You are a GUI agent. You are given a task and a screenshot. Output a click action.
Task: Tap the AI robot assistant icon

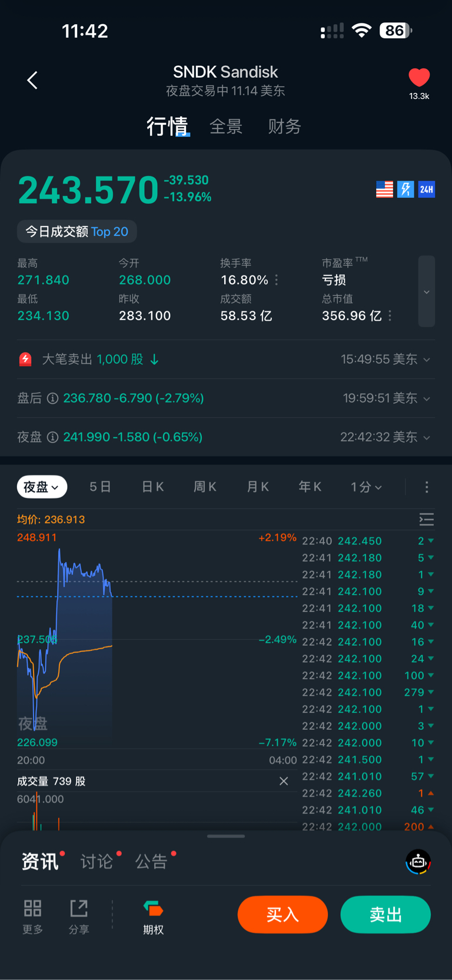point(418,862)
